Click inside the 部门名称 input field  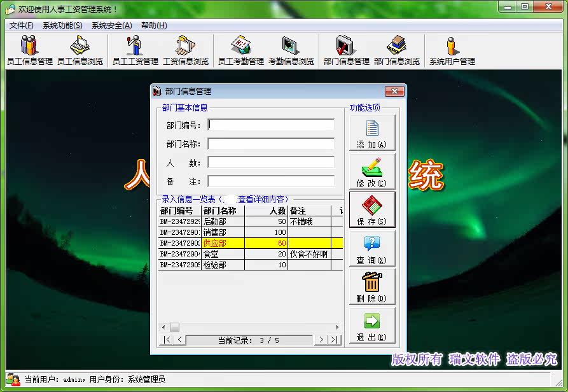tap(270, 144)
